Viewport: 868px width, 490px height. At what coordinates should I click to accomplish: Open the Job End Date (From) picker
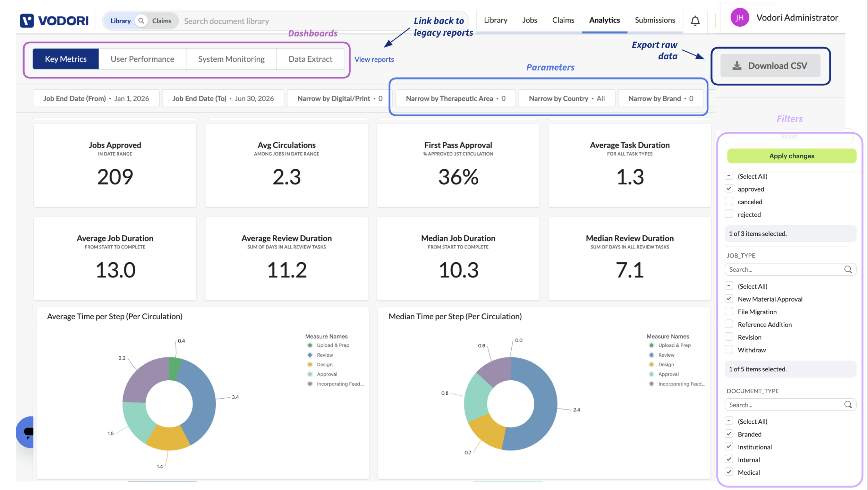click(96, 99)
